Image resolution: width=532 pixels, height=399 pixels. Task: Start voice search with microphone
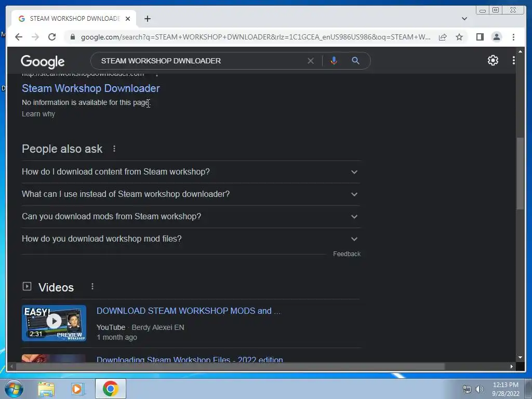click(334, 61)
